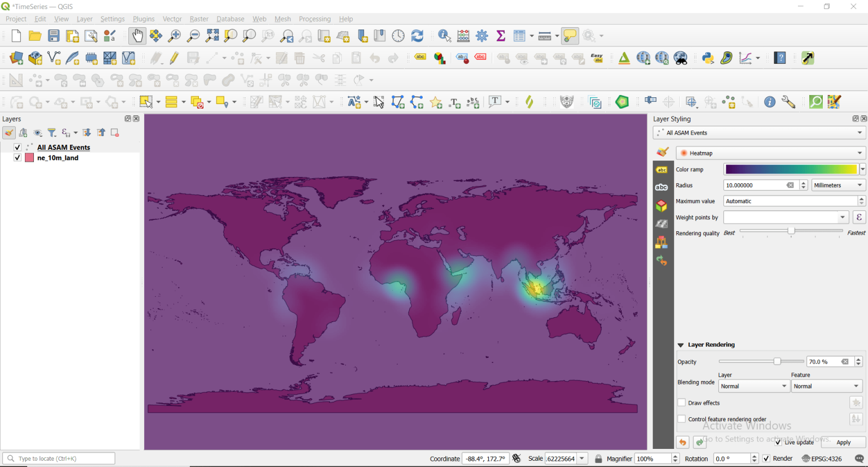Open the Processing menu
Viewport: 868px width, 467px height.
(314, 19)
